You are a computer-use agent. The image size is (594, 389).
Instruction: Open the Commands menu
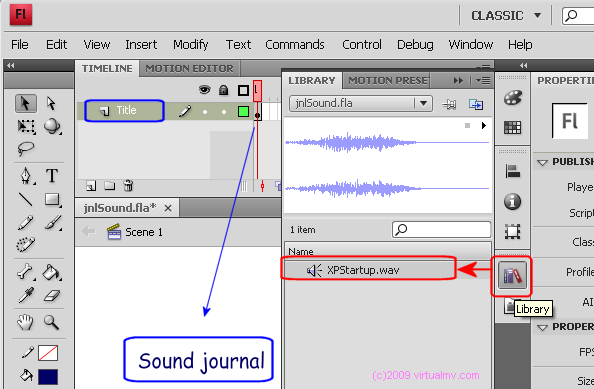(x=295, y=45)
